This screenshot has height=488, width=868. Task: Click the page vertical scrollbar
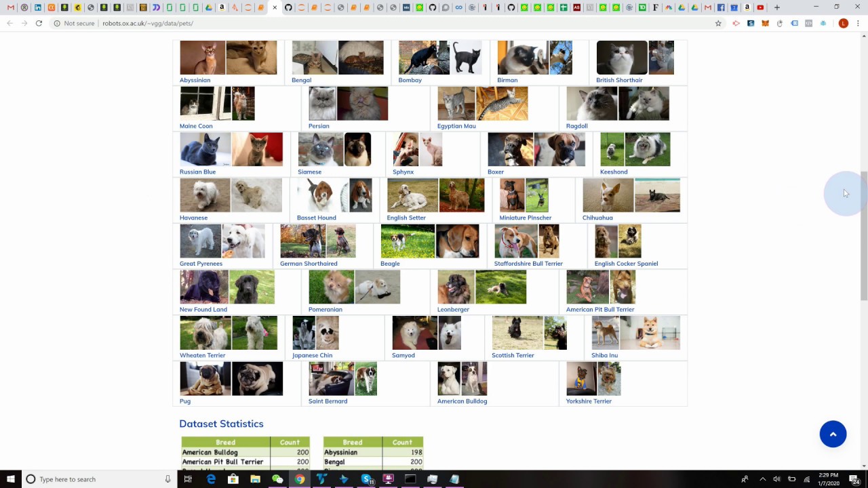point(864,236)
